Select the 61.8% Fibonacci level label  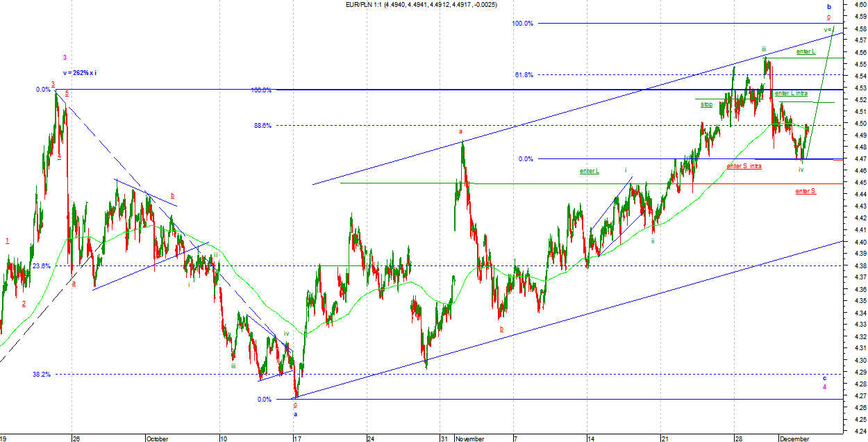coord(523,74)
